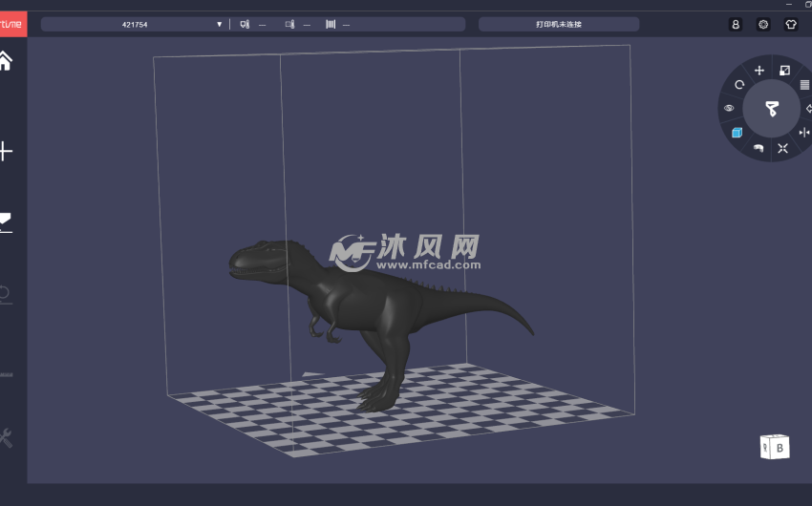812x506 pixels.
Task: Open the user account icon
Action: pos(736,24)
